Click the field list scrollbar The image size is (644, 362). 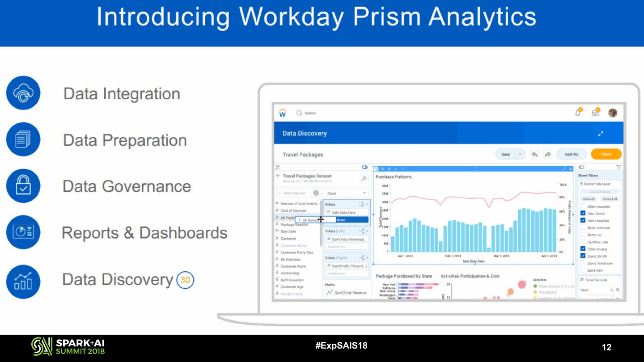click(321, 223)
